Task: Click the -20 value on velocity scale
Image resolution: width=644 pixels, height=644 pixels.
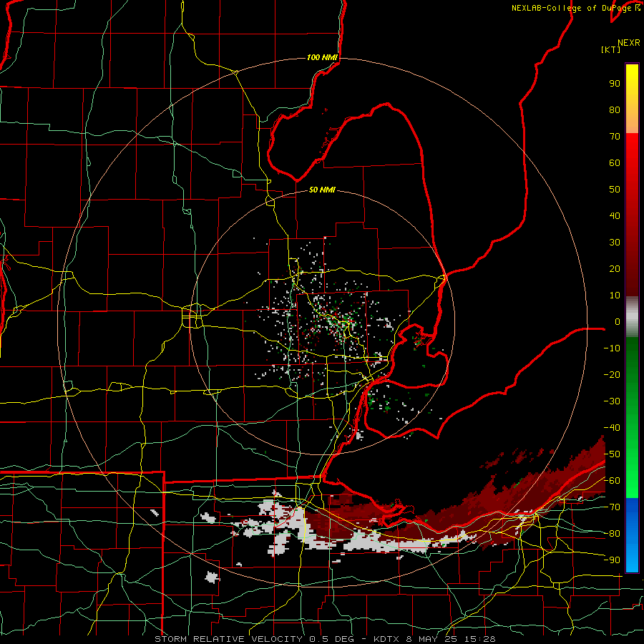Action: point(612,374)
